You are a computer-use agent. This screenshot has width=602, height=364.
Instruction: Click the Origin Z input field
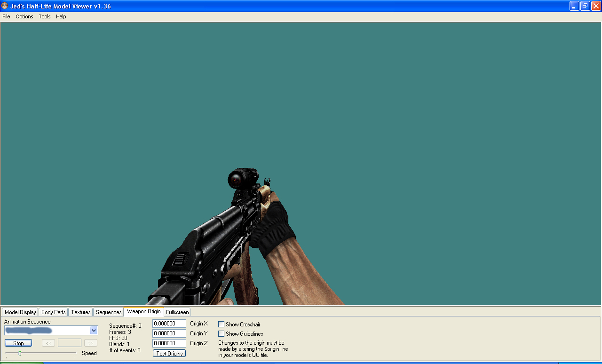click(169, 343)
